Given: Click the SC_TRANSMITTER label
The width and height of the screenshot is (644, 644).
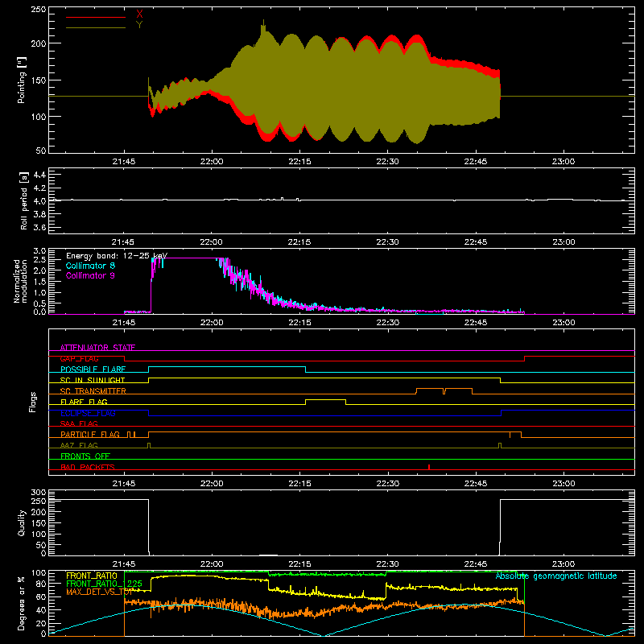Looking at the screenshot, I should click(x=93, y=391).
